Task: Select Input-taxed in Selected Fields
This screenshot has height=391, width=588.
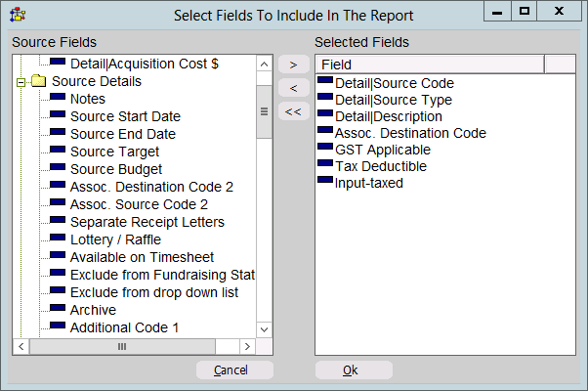Action: (369, 183)
